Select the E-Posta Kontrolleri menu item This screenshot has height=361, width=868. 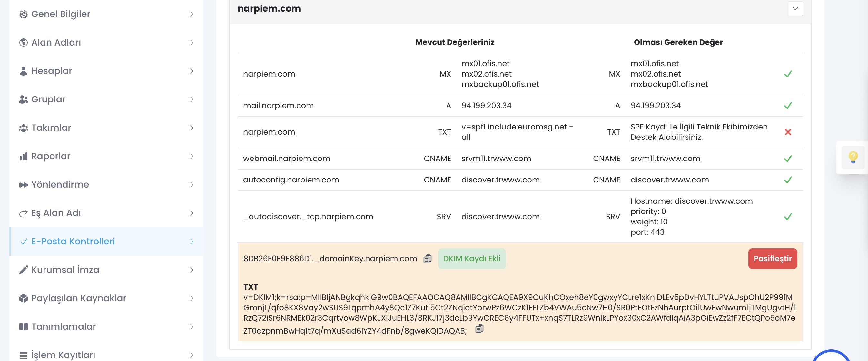[106, 241]
